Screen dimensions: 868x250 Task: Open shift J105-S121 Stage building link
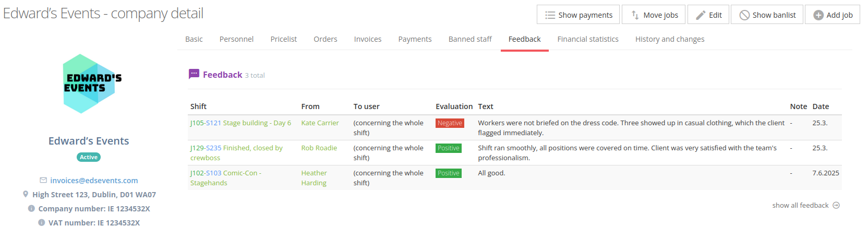(240, 123)
